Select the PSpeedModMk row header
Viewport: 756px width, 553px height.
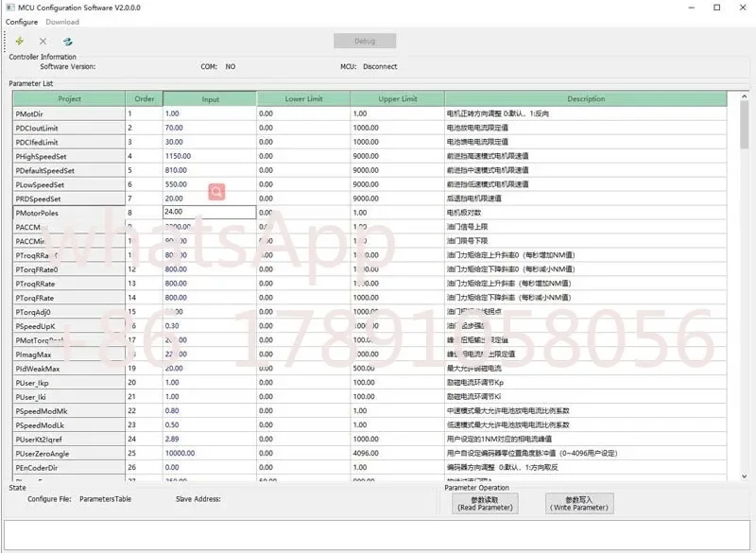pos(69,411)
